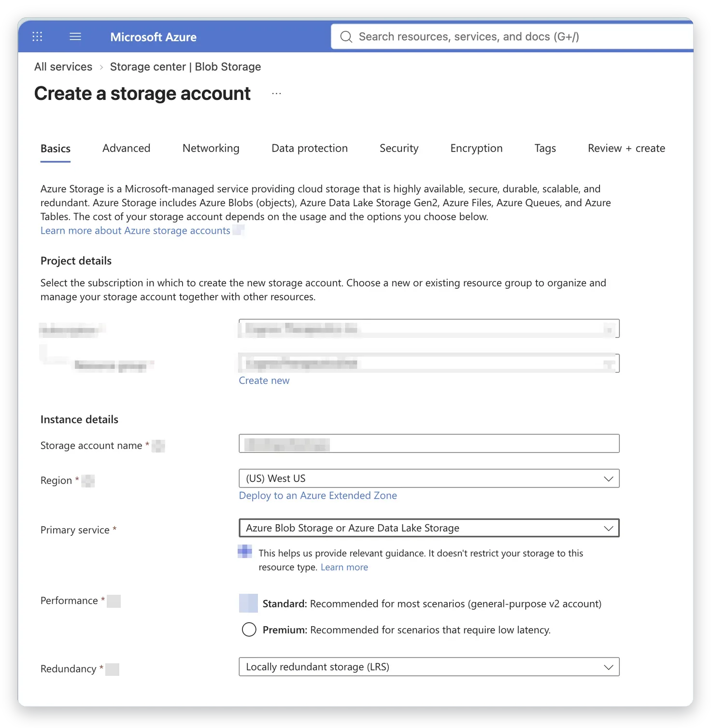Click info icon beside Region label

coord(88,481)
